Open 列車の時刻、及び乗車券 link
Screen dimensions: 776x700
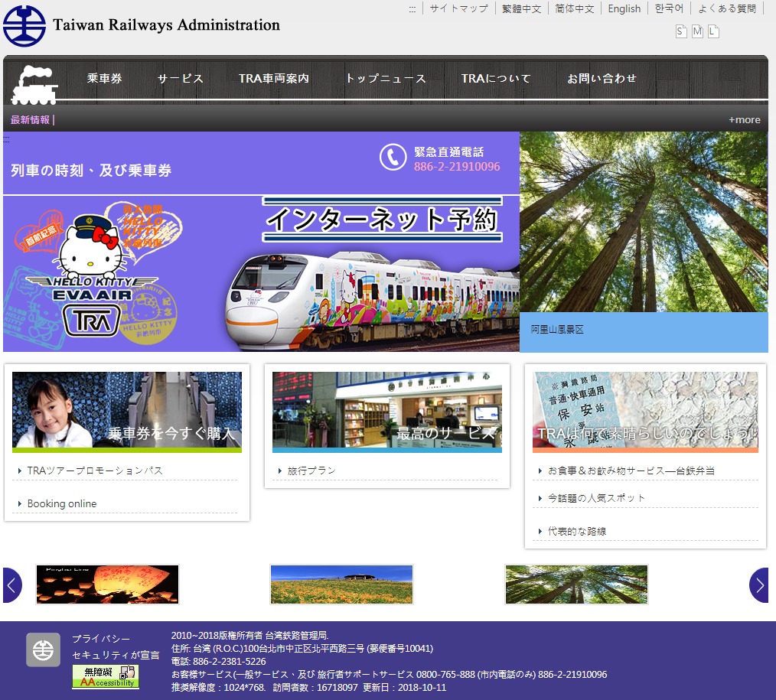pyautogui.click(x=91, y=170)
